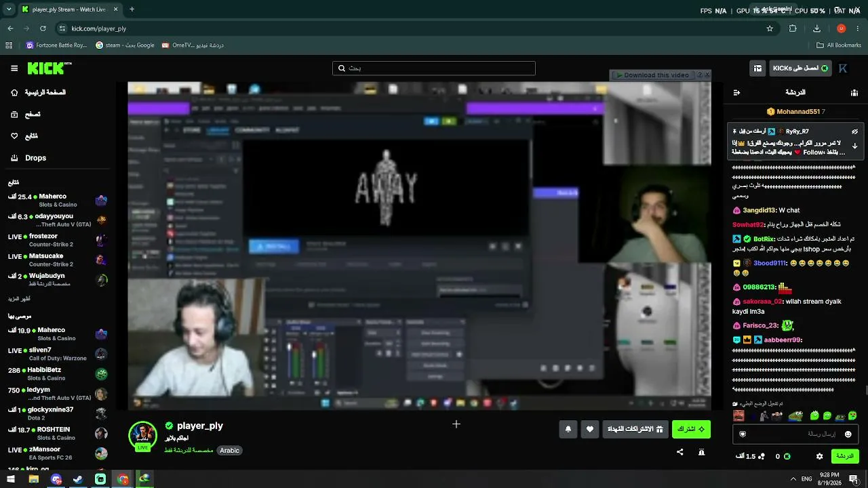
Task: Click the get KICKs button
Action: pyautogui.click(x=800, y=68)
